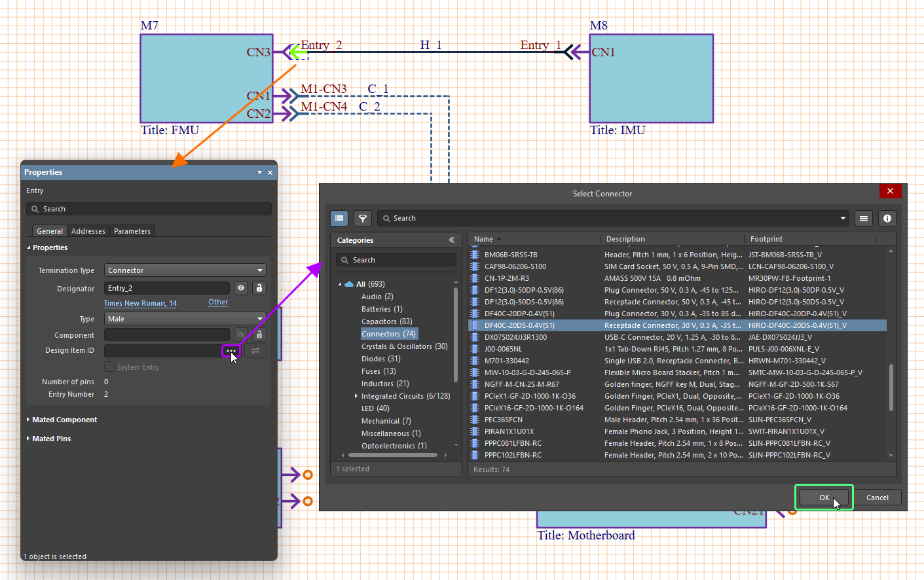Image resolution: width=924 pixels, height=580 pixels.
Task: Expand the Mated Component section
Action: (64, 420)
